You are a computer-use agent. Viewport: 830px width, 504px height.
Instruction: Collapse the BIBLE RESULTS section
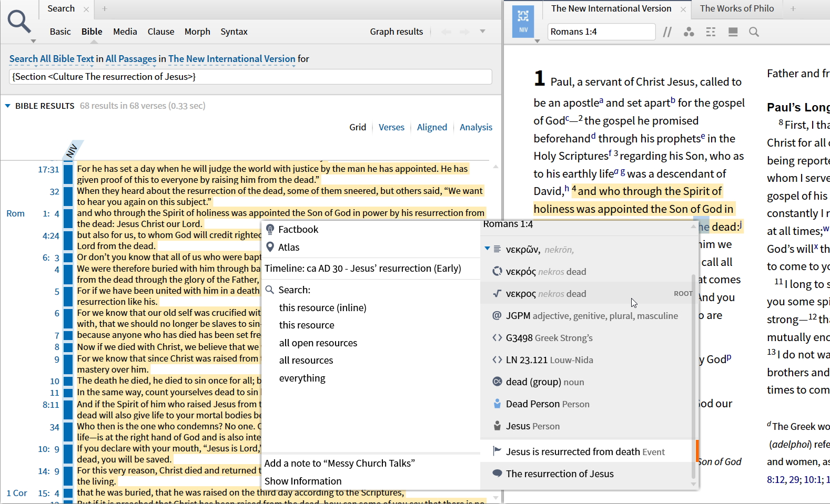click(8, 106)
